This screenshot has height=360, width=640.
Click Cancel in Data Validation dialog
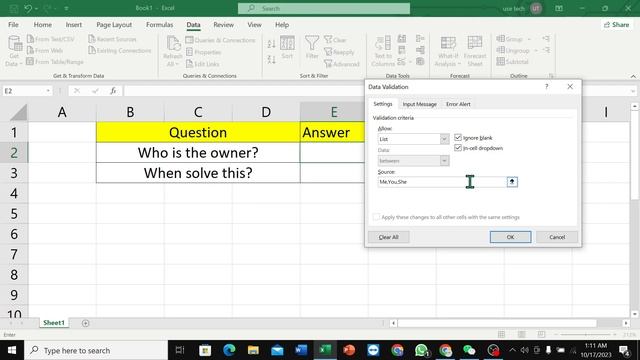point(557,237)
